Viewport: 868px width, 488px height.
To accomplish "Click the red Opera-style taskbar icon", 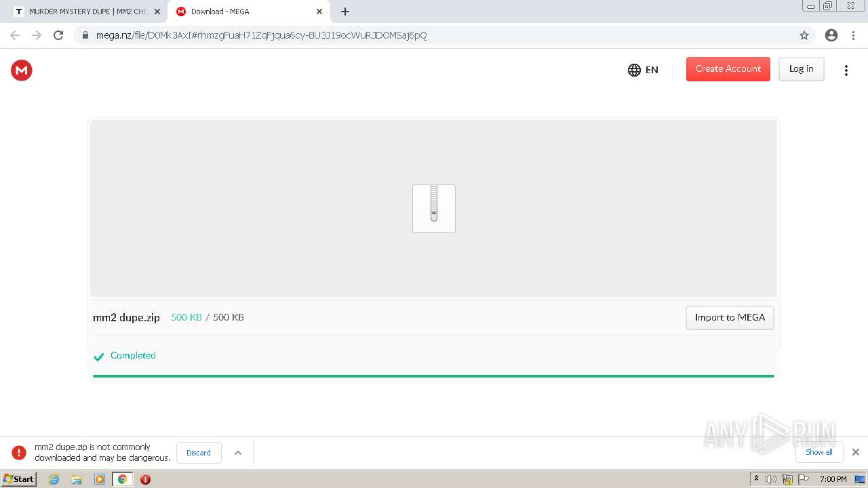I will tap(145, 479).
